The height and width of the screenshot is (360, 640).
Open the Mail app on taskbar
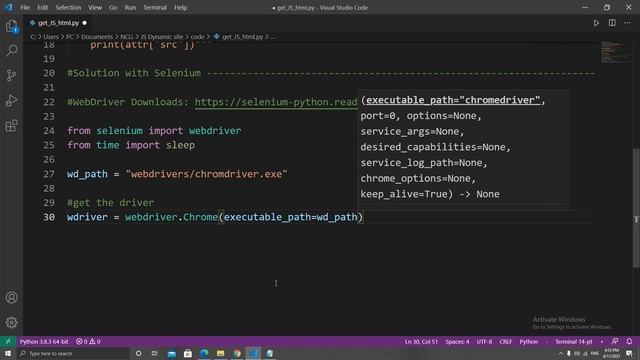click(x=171, y=353)
